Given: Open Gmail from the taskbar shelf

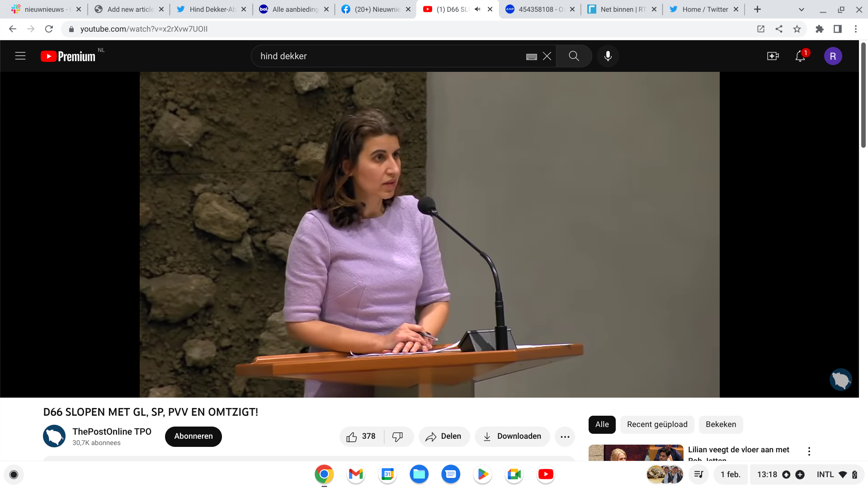Looking at the screenshot, I should click(x=356, y=474).
